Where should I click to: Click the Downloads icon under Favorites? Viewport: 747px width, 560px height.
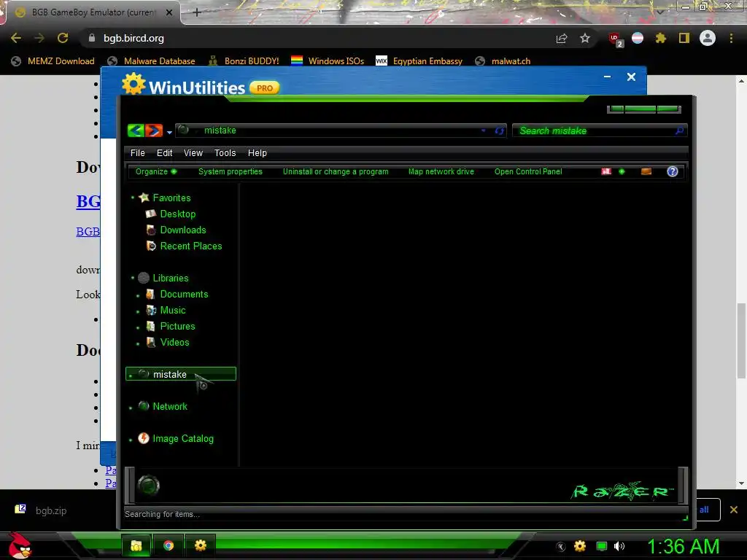pyautogui.click(x=151, y=230)
